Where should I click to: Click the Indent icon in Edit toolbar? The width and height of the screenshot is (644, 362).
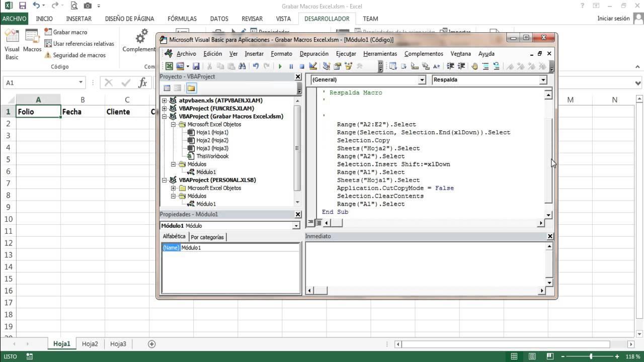tap(450, 66)
